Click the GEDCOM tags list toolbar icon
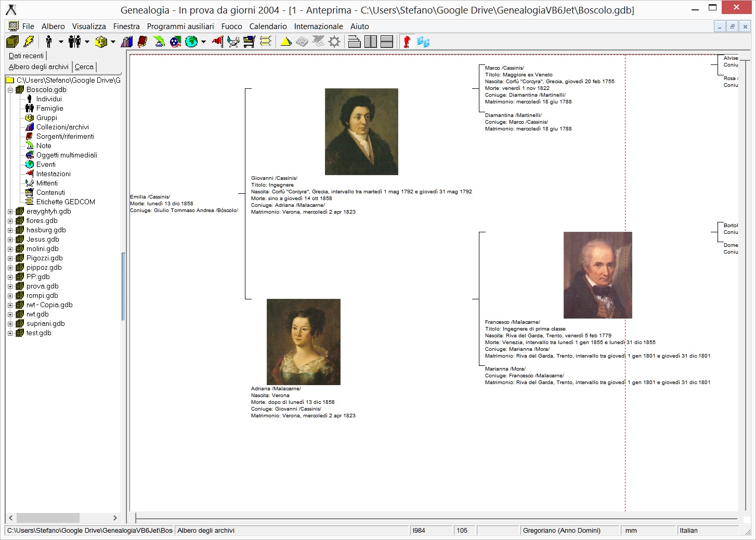 click(266, 42)
